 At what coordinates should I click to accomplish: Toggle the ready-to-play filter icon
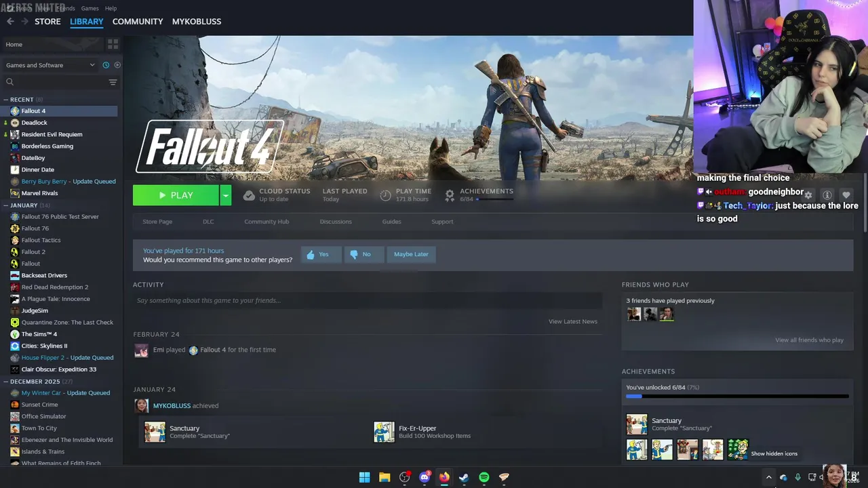coord(117,65)
